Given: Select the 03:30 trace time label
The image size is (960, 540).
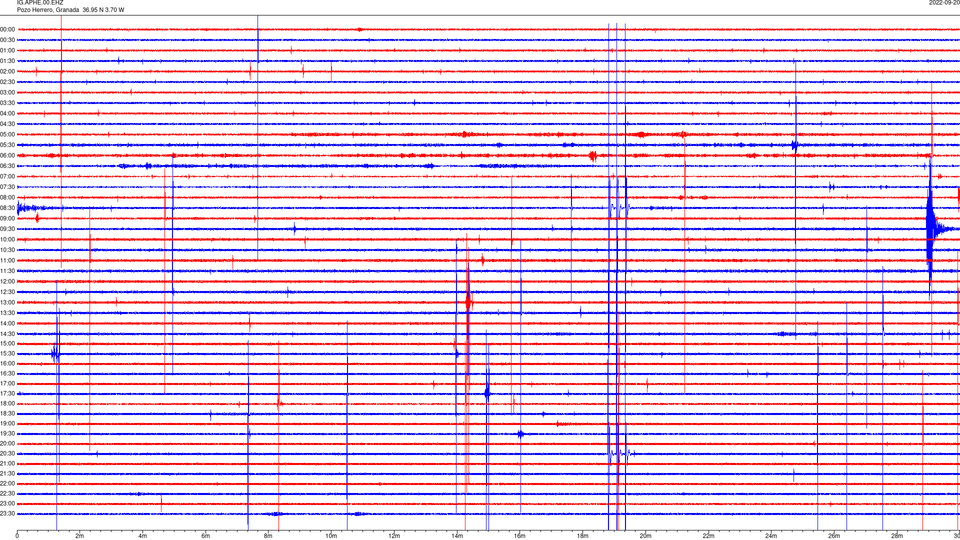Looking at the screenshot, I should pos(7,103).
